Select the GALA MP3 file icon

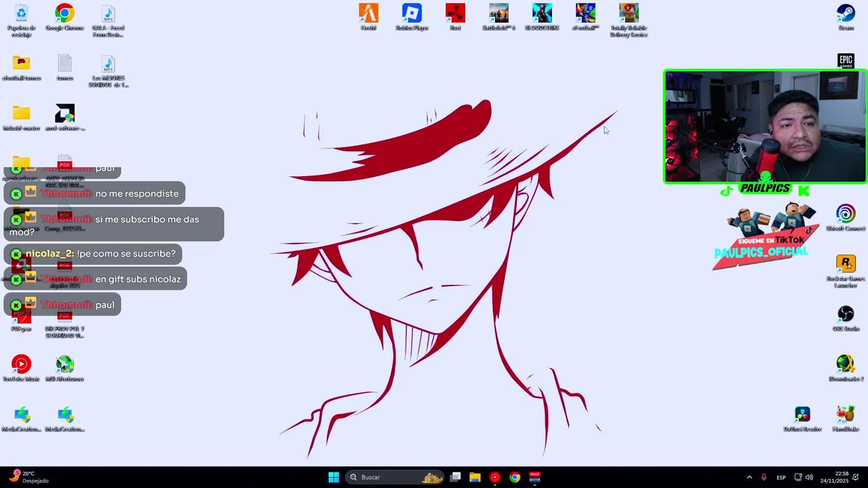(x=108, y=20)
